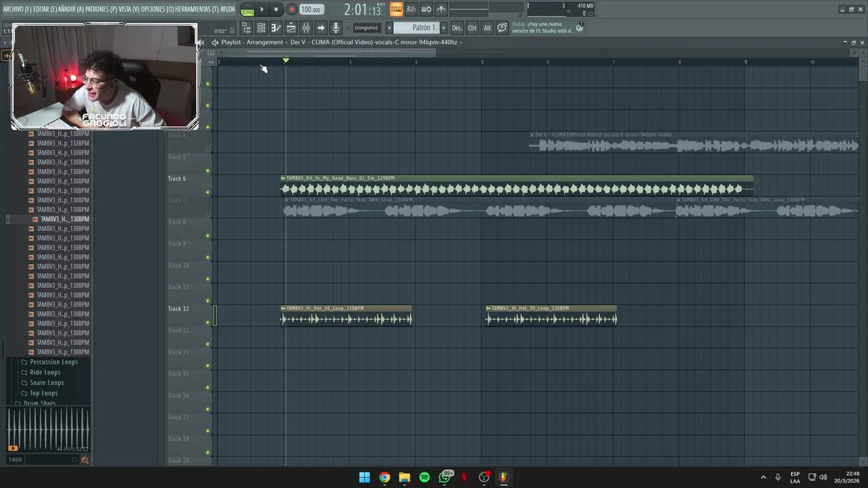868x488 pixels.
Task: Open Spotify from taskbar
Action: (425, 477)
